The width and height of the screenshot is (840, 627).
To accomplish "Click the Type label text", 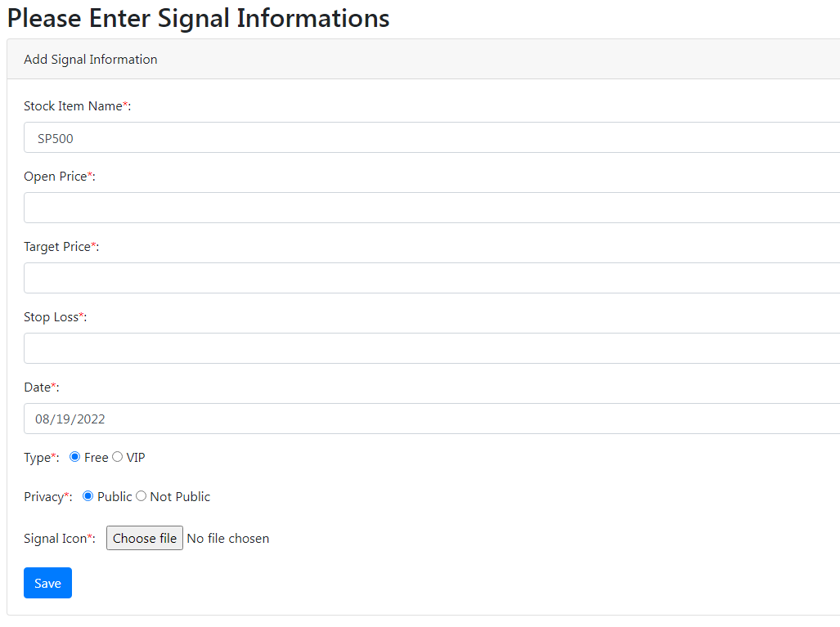I will (x=38, y=458).
